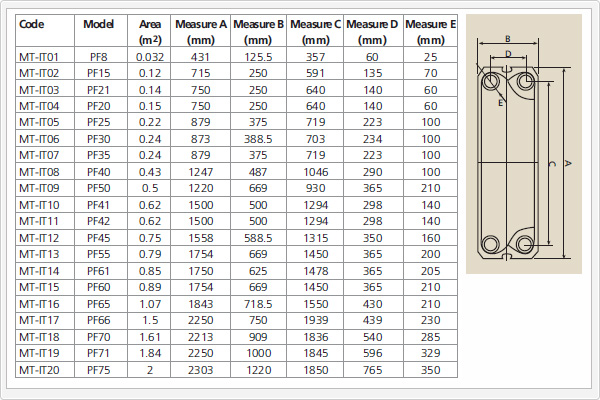Click area value 0.032
The height and width of the screenshot is (400, 600).
click(150, 57)
